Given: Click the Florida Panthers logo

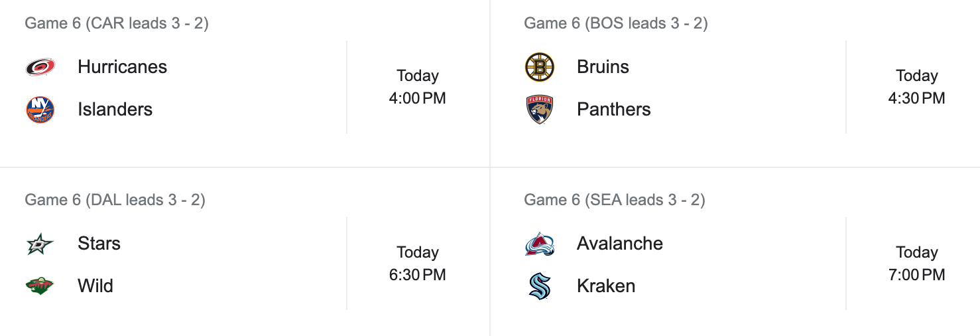Looking at the screenshot, I should pos(540,110).
